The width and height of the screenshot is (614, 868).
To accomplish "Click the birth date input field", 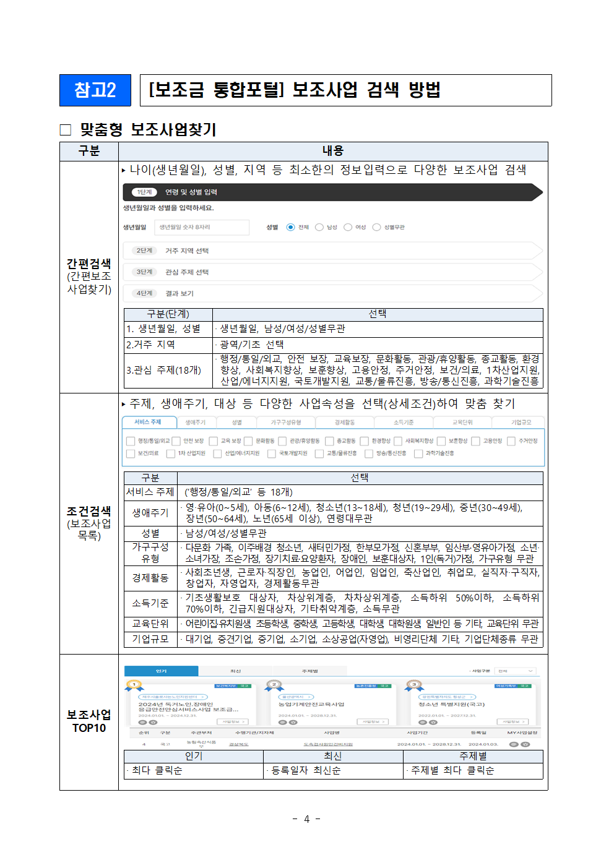I will 202,227.
